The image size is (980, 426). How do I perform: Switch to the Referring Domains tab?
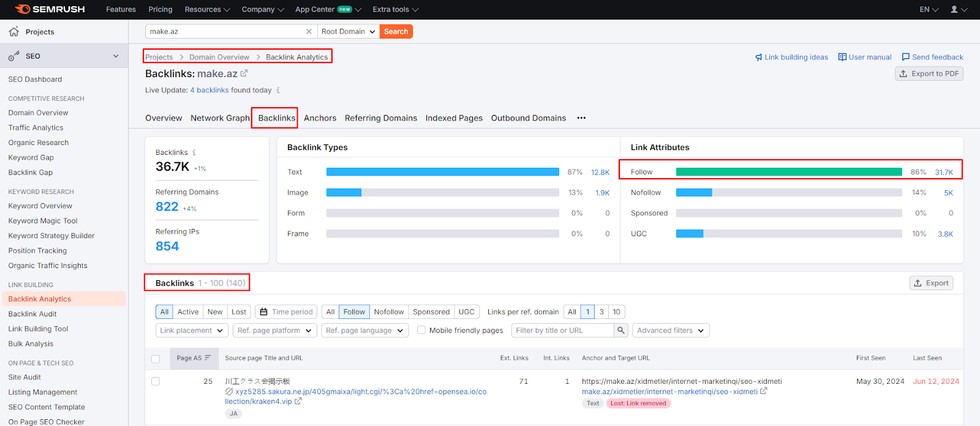[381, 118]
